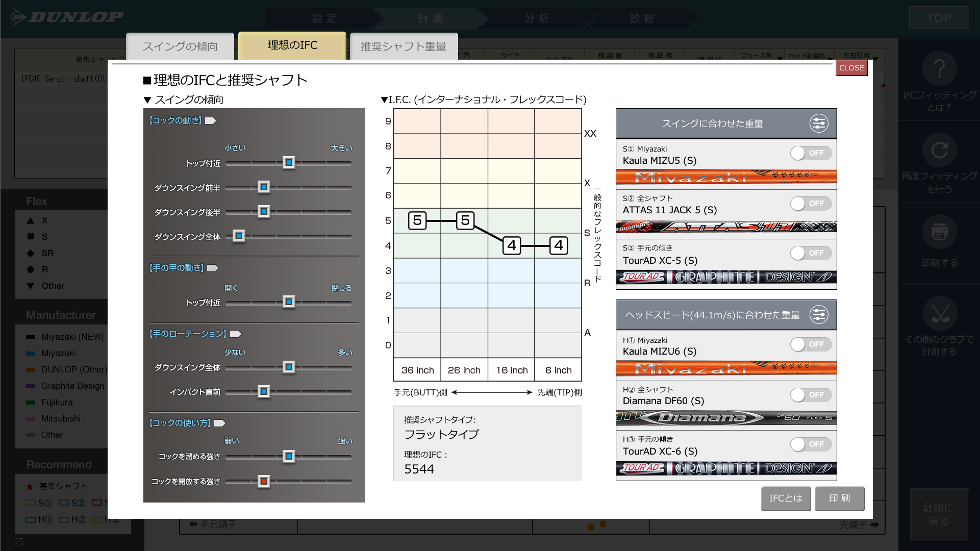Toggle Diamana DF60 (S) switch

(811, 395)
